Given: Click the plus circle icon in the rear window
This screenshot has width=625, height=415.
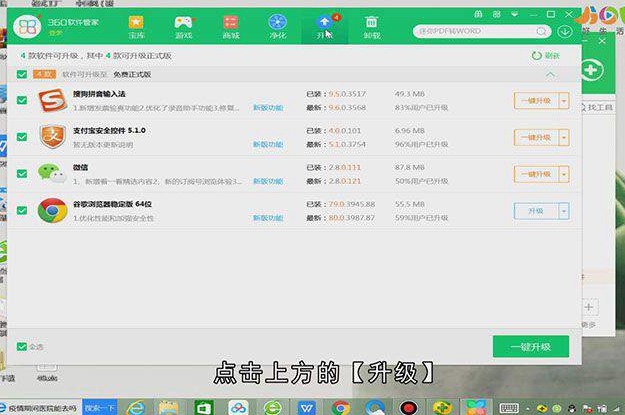Looking at the screenshot, I should pyautogui.click(x=592, y=70).
